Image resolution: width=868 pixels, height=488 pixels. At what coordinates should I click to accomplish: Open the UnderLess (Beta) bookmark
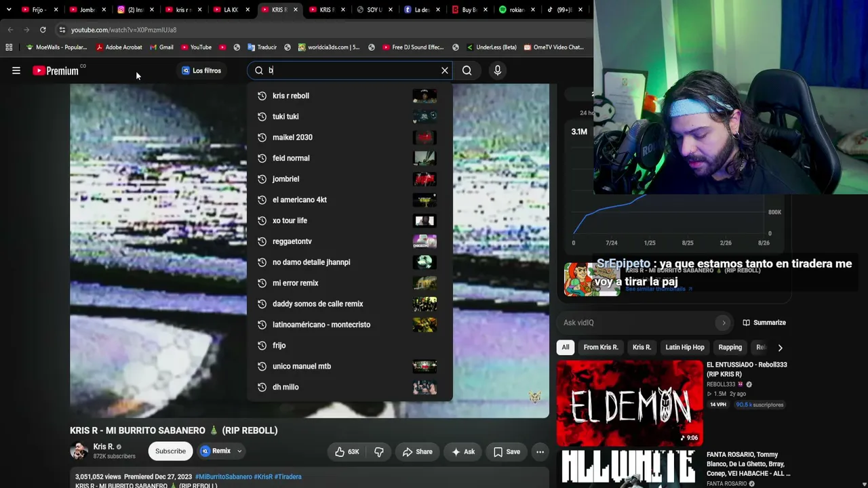492,47
